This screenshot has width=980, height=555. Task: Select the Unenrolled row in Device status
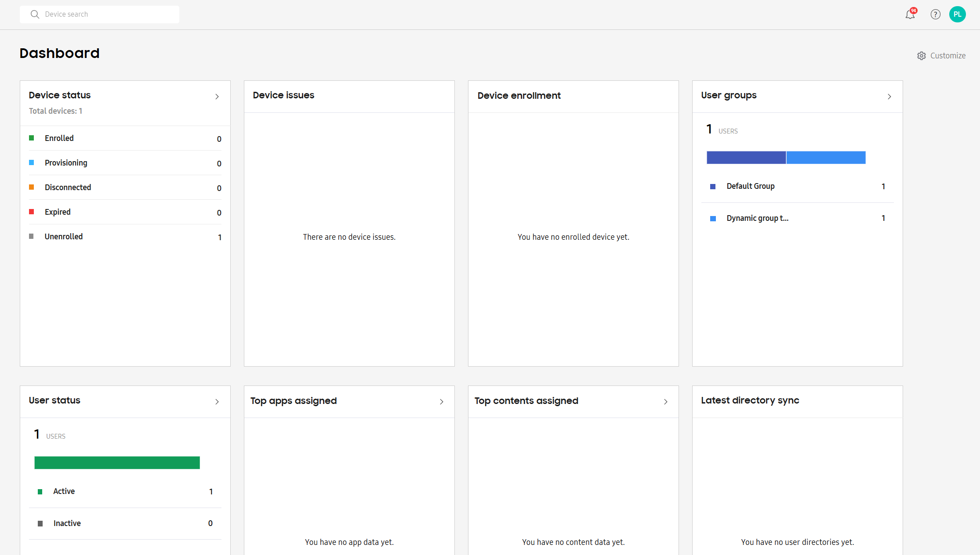(x=63, y=236)
